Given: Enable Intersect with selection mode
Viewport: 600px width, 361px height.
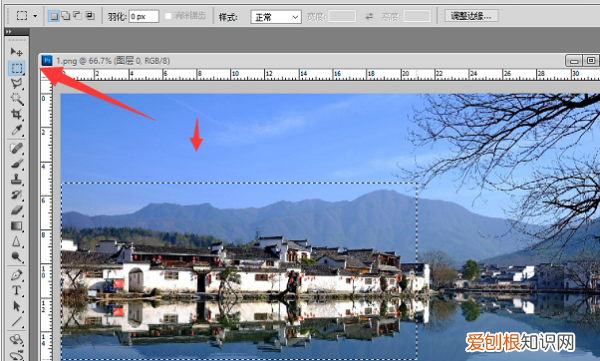Looking at the screenshot, I should coord(90,16).
